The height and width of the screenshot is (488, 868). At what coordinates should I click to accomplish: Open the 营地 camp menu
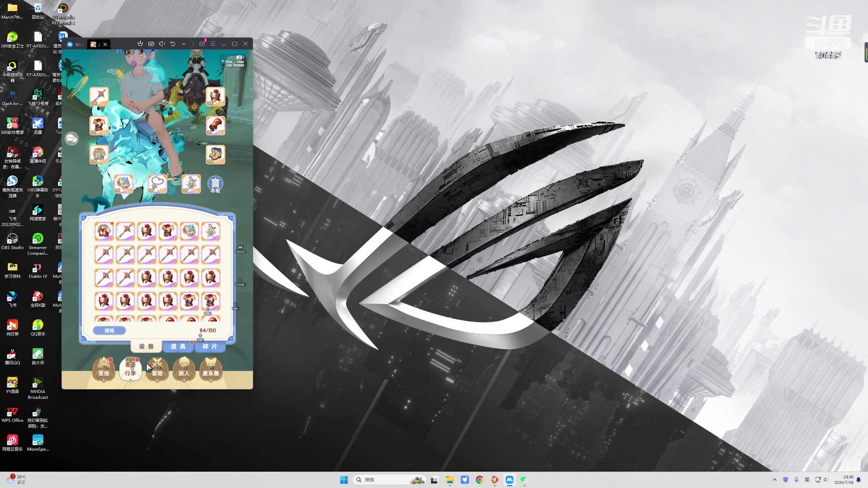point(104,368)
